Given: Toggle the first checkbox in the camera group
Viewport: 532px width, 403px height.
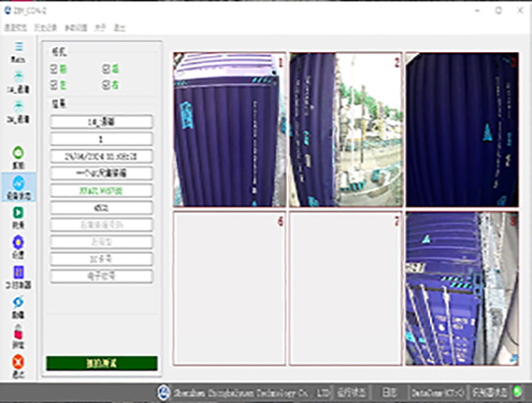Looking at the screenshot, I should click(x=54, y=70).
